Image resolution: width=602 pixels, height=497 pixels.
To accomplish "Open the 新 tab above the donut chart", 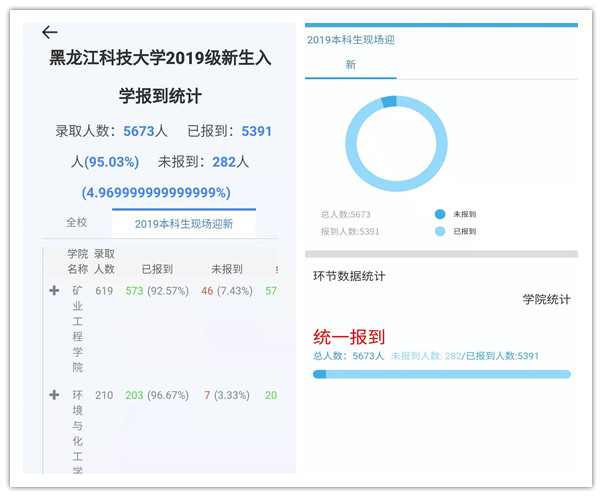I will (x=350, y=65).
